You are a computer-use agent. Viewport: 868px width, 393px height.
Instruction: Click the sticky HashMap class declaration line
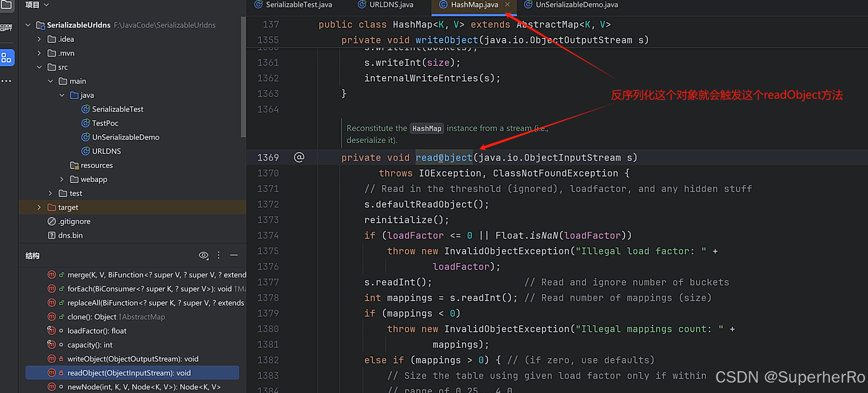click(464, 24)
